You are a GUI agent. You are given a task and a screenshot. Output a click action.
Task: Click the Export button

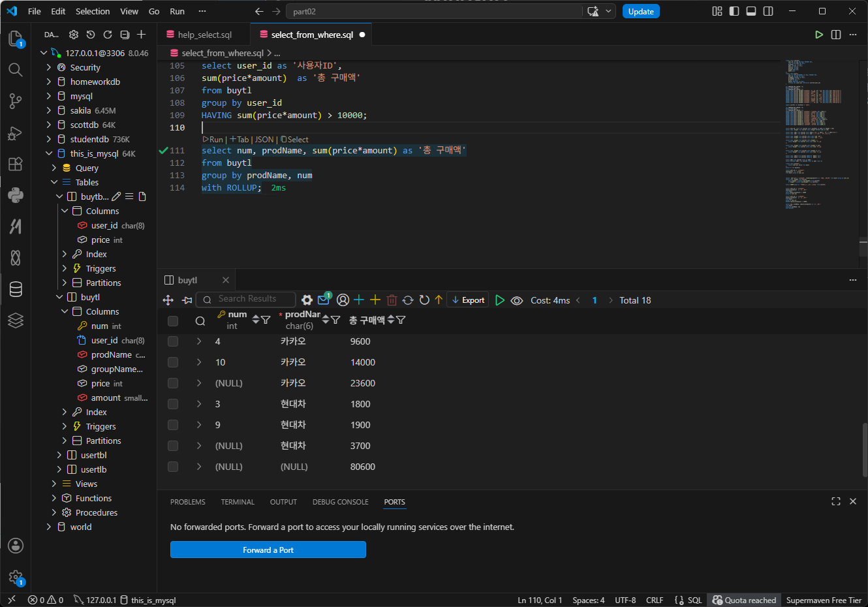[x=469, y=300]
